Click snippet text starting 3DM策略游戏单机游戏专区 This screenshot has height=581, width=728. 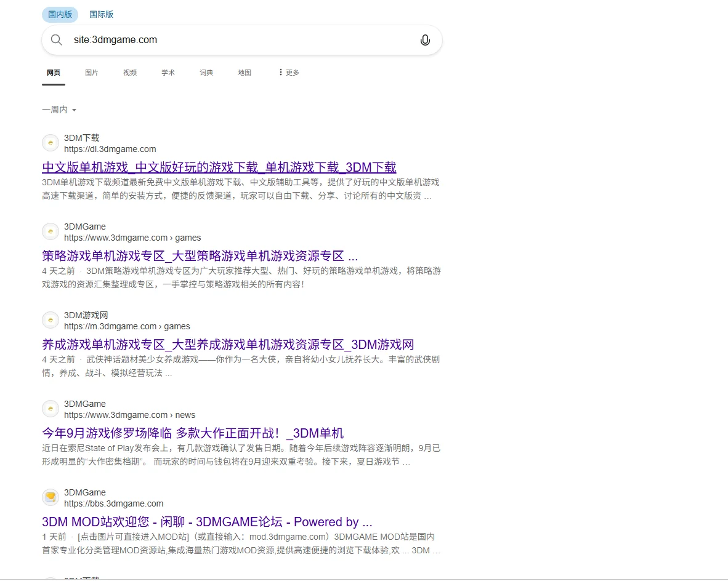pyautogui.click(x=241, y=278)
